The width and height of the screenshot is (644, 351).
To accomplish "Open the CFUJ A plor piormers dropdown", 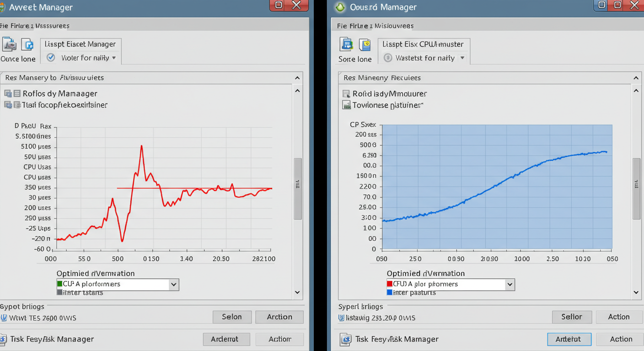I will pos(510,284).
